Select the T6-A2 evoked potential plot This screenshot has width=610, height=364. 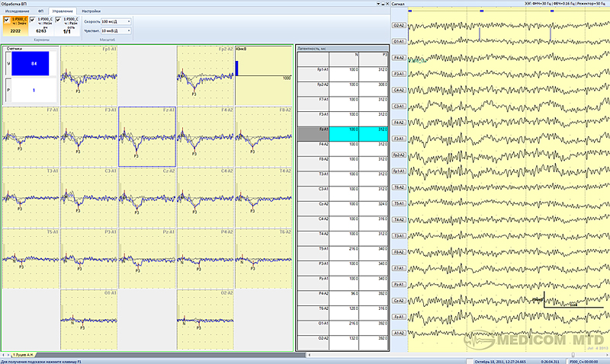(264, 259)
